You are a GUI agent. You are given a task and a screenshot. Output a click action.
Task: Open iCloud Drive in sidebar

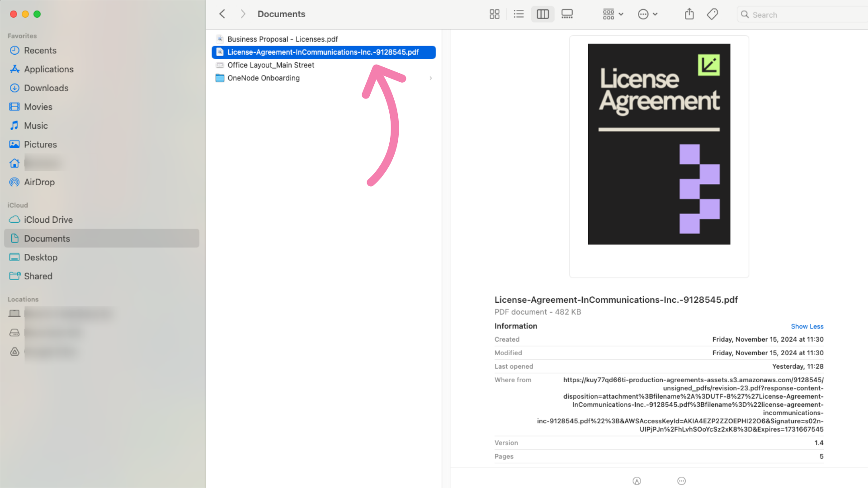[48, 219]
